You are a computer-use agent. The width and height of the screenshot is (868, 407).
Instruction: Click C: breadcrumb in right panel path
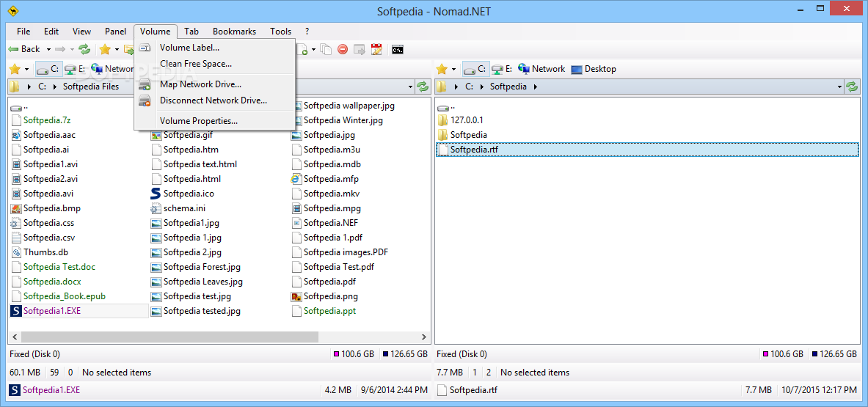click(x=470, y=87)
